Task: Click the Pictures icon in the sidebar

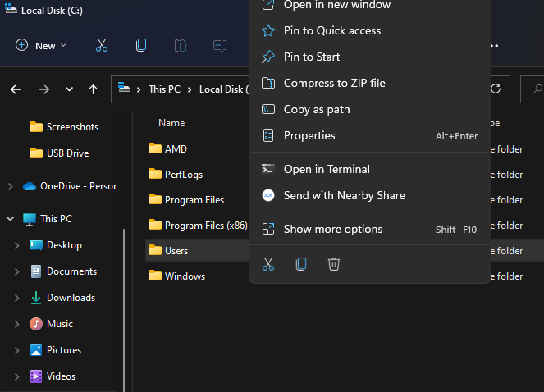Action: tap(36, 350)
